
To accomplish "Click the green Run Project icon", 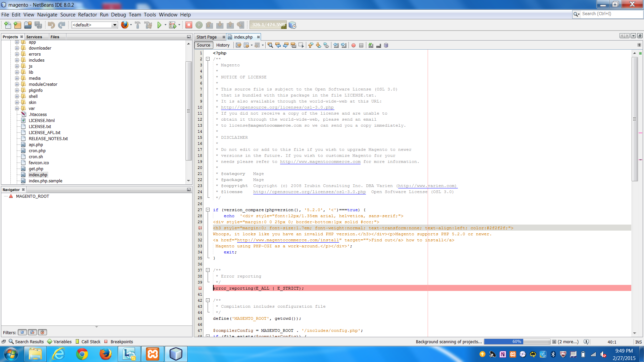I will [159, 25].
